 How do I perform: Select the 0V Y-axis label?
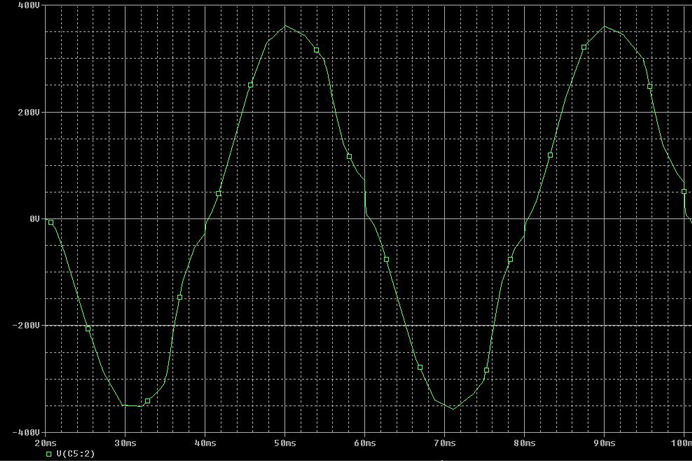click(34, 219)
